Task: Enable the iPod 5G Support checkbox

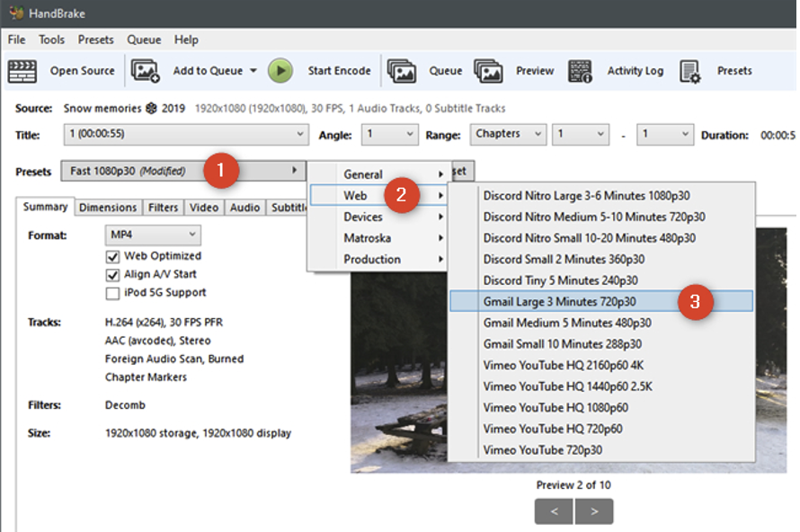Action: point(112,293)
